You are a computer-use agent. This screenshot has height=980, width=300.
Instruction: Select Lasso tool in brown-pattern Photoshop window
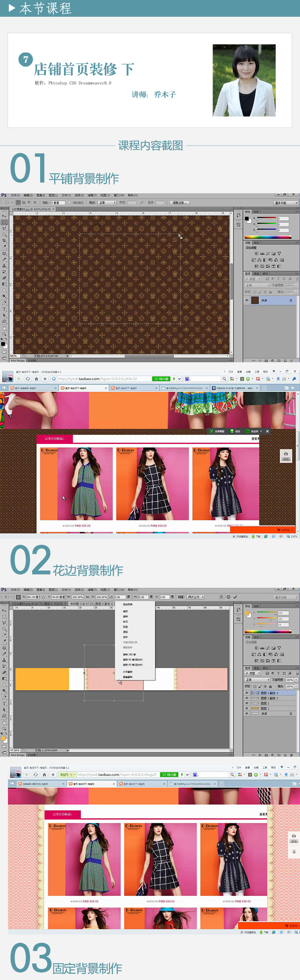[x=4, y=228]
